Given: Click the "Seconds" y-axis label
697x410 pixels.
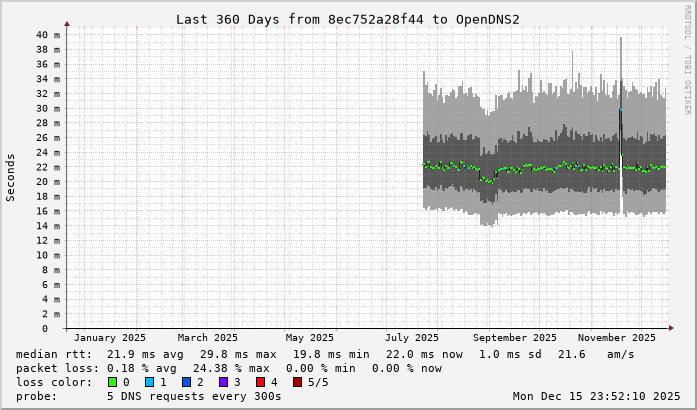Looking at the screenshot, I should pyautogui.click(x=11, y=178).
